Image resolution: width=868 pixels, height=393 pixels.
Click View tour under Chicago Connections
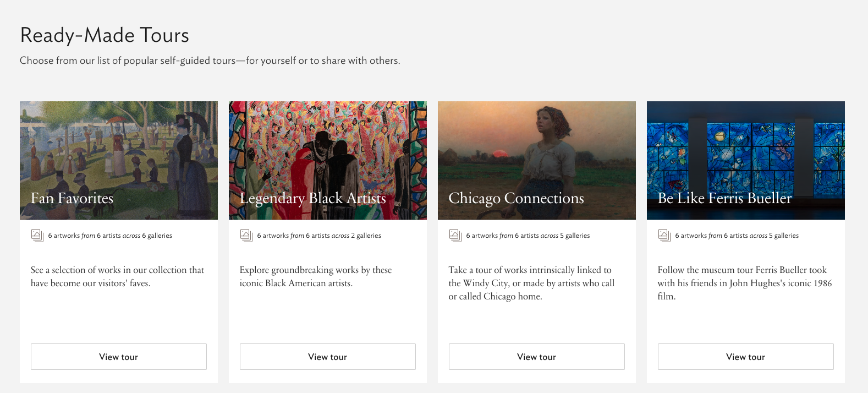click(x=536, y=357)
